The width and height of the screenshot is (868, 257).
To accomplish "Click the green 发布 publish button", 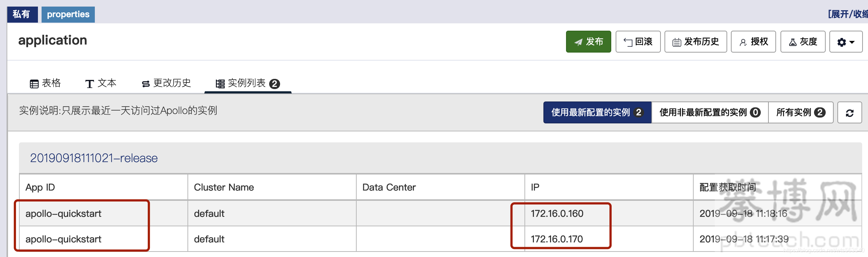I will coord(588,42).
